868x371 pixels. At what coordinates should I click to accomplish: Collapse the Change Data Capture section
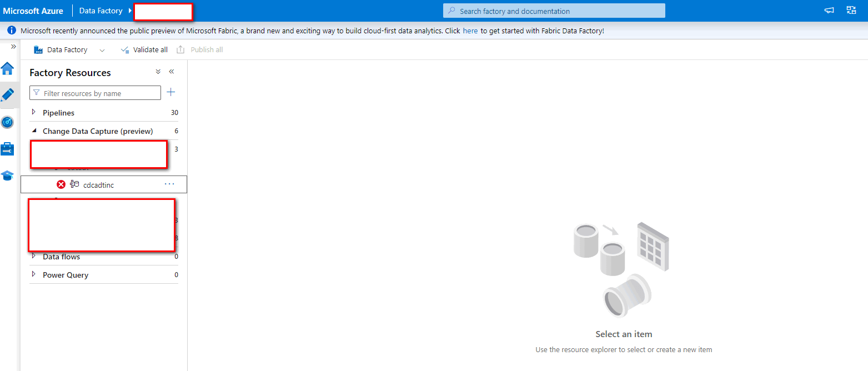[35, 131]
